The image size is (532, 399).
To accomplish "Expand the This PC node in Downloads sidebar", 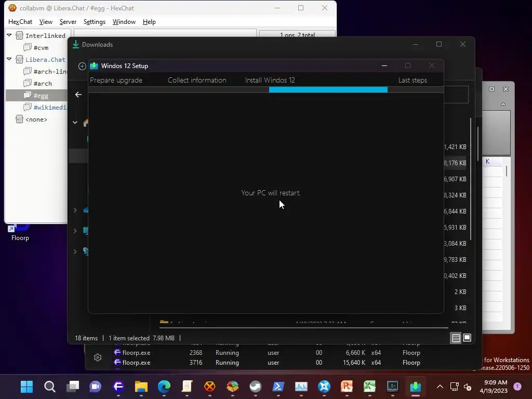I will tap(75, 231).
